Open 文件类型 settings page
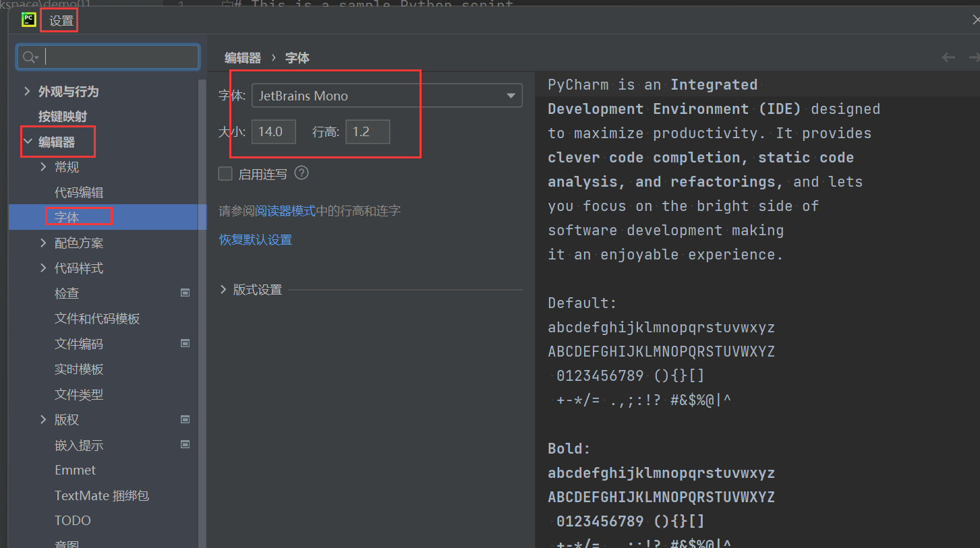 tap(79, 394)
